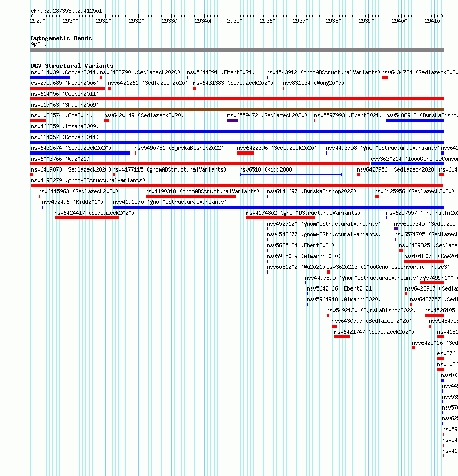Viewport: 458px width, 476px height.
Task: Click esv3620213 (1000GenomesConsortiumPhase3) label
Action: 388,267
